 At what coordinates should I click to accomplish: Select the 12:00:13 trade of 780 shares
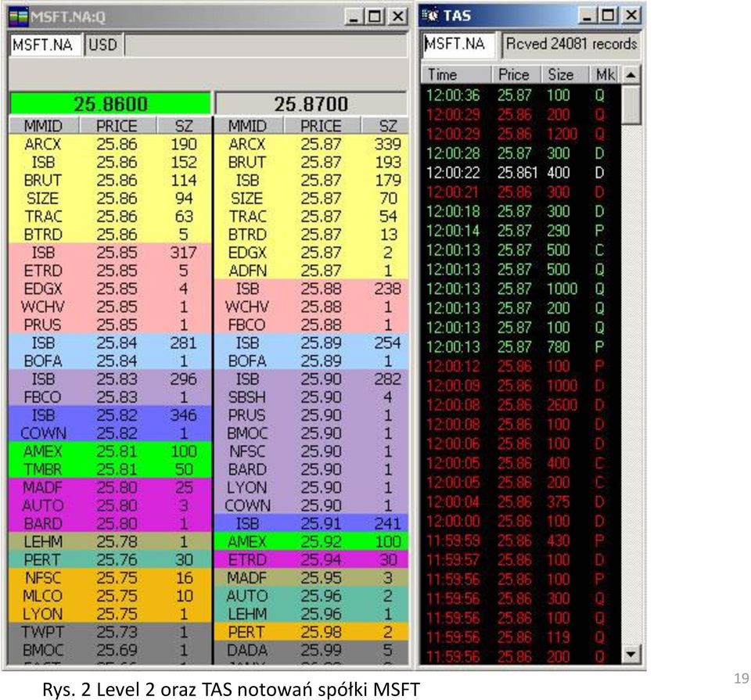[x=521, y=347]
